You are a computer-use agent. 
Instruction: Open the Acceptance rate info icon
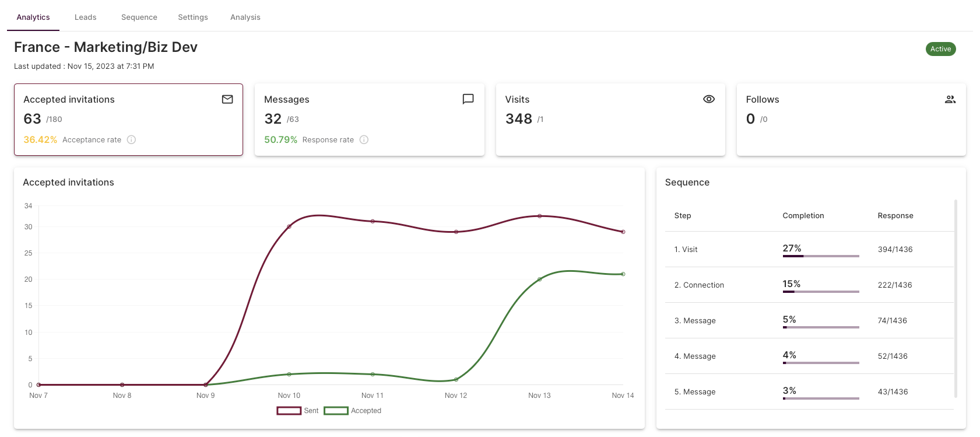(132, 139)
